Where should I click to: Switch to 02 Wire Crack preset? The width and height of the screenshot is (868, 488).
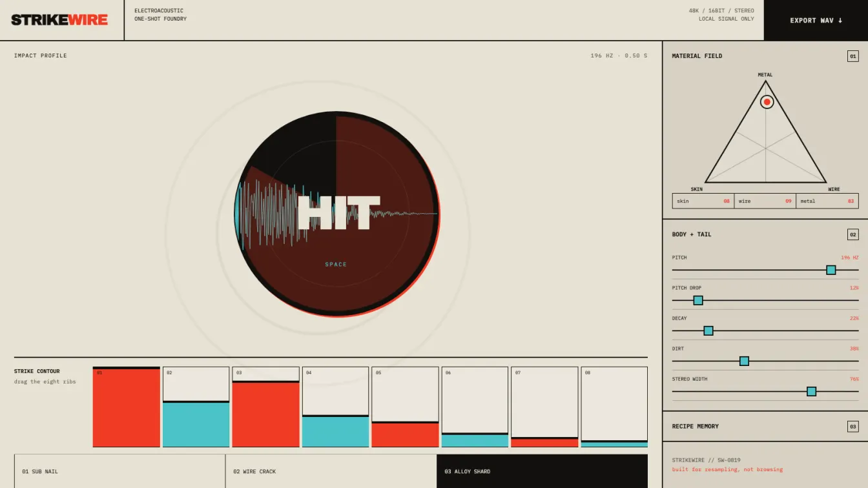pyautogui.click(x=331, y=471)
